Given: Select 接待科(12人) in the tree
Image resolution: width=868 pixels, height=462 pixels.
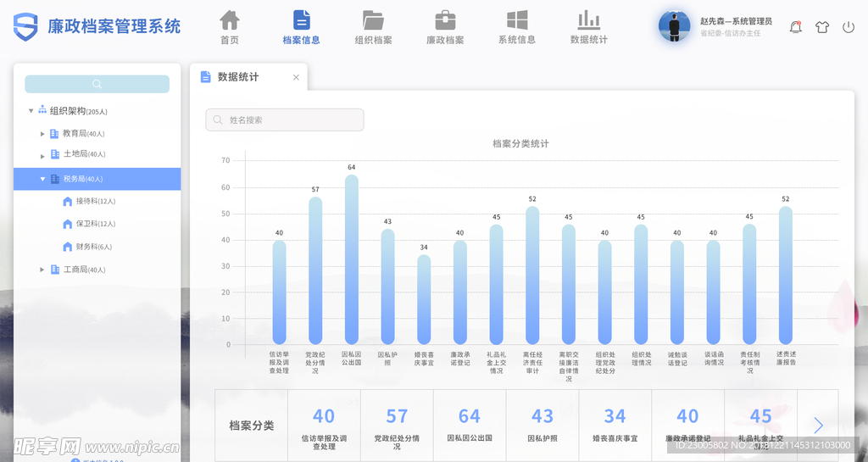Looking at the screenshot, I should pyautogui.click(x=96, y=202).
